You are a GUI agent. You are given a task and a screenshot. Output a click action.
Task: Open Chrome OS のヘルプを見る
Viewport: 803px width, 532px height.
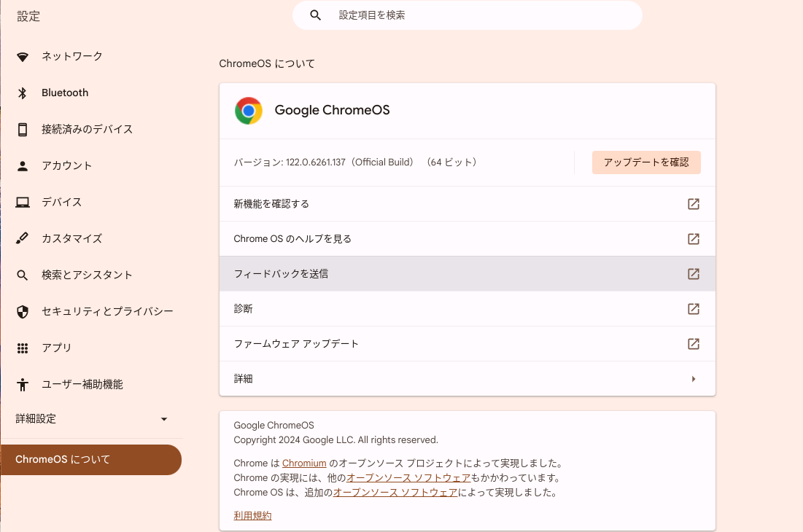[x=467, y=239]
